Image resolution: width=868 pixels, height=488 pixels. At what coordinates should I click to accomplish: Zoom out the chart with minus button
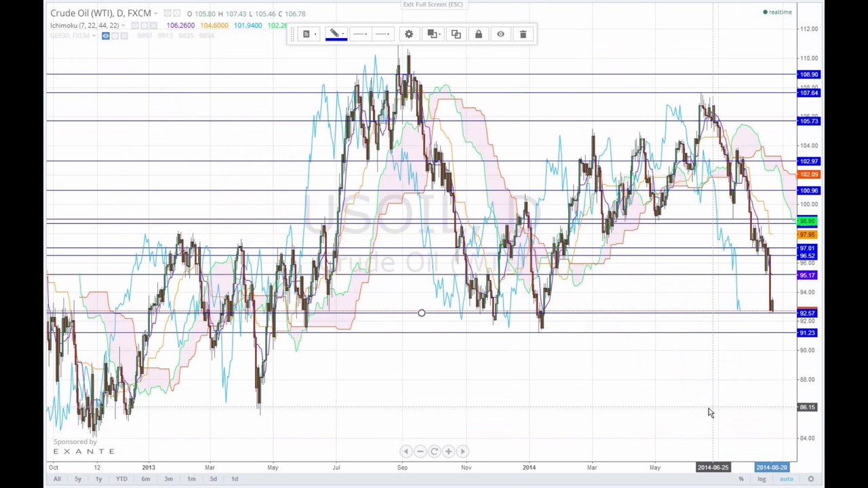(x=420, y=451)
